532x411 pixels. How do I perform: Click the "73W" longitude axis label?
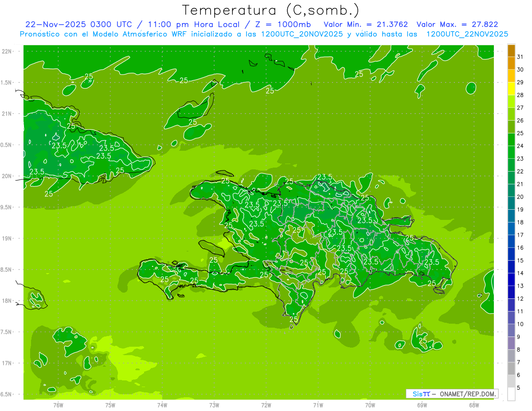[x=214, y=405]
